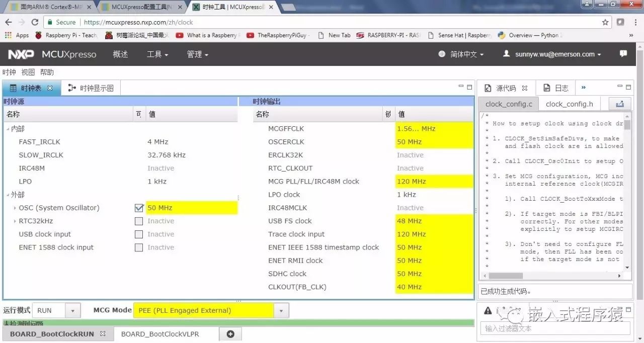The width and height of the screenshot is (644, 343).
Task: Select the clock_config.c file tab
Action: [509, 104]
